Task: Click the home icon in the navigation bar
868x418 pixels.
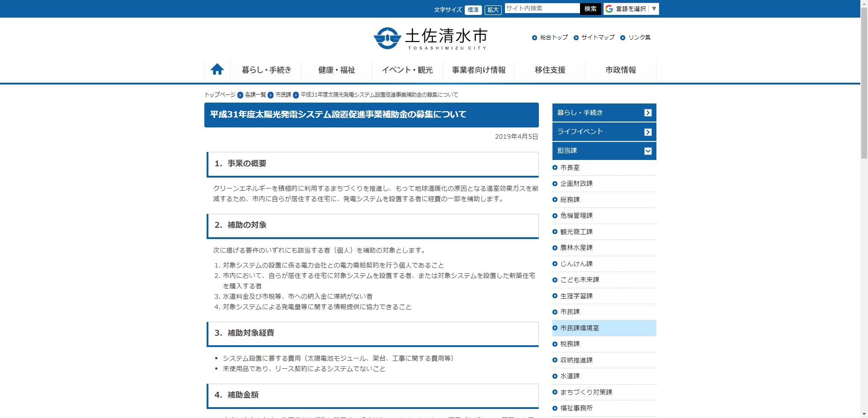Action: pos(217,69)
